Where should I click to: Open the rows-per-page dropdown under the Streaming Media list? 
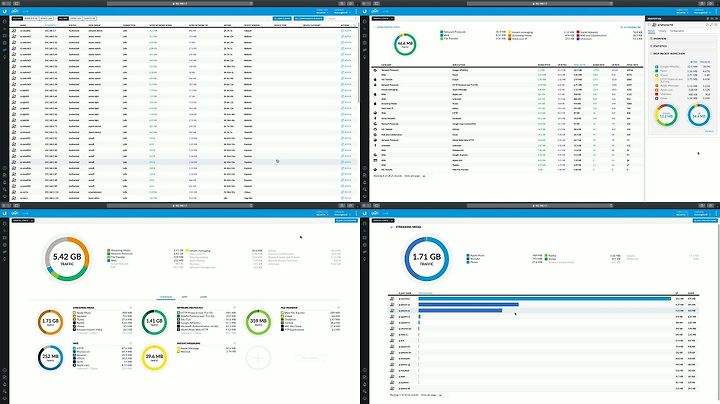pos(440,395)
